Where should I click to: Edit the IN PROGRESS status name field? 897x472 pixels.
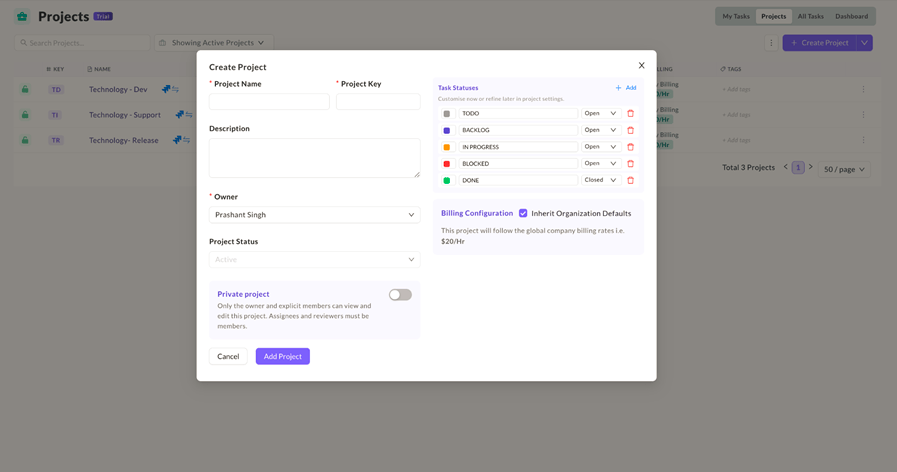pos(518,147)
